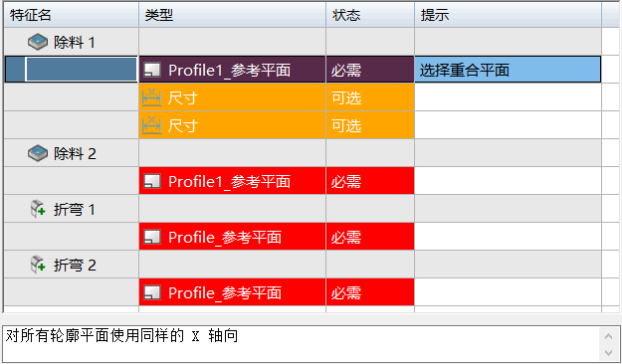This screenshot has height=364, width=622.
Task: Click the second 尺寸 dimension icon
Action: click(152, 125)
